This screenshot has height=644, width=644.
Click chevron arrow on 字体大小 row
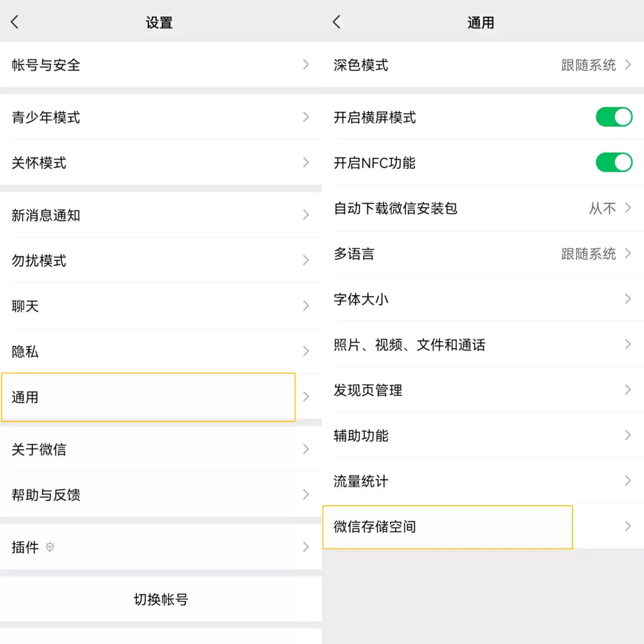tap(627, 299)
